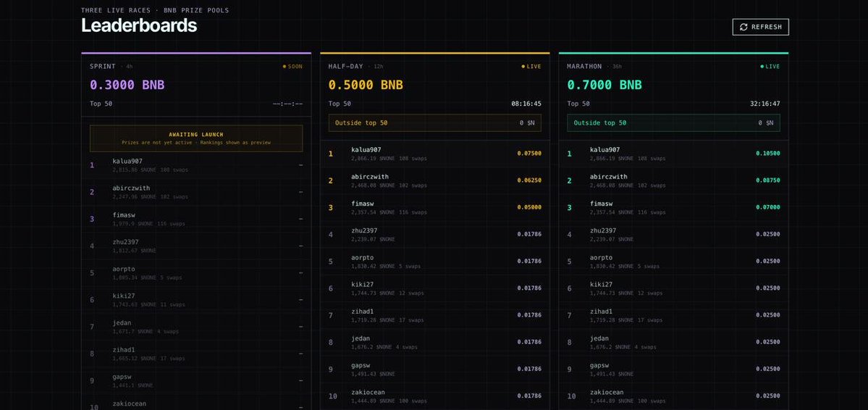Image resolution: width=868 pixels, height=410 pixels.
Task: Click the 'Three Live Races · BNB Prize Pools' subtitle
Action: 155,11
